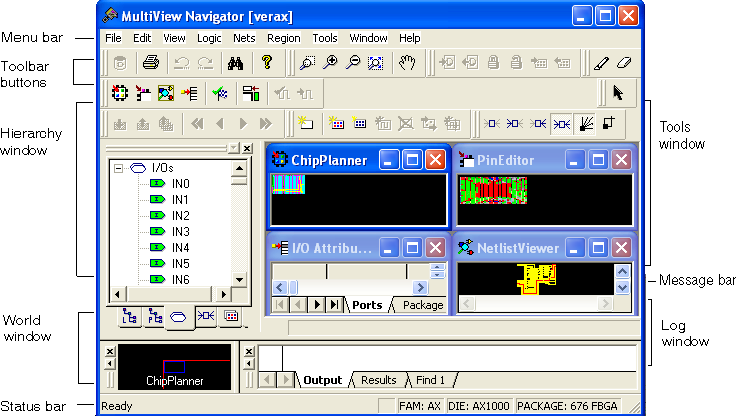This screenshot has height=416, width=736.
Task: Switch to the Ports tab
Action: (x=367, y=305)
